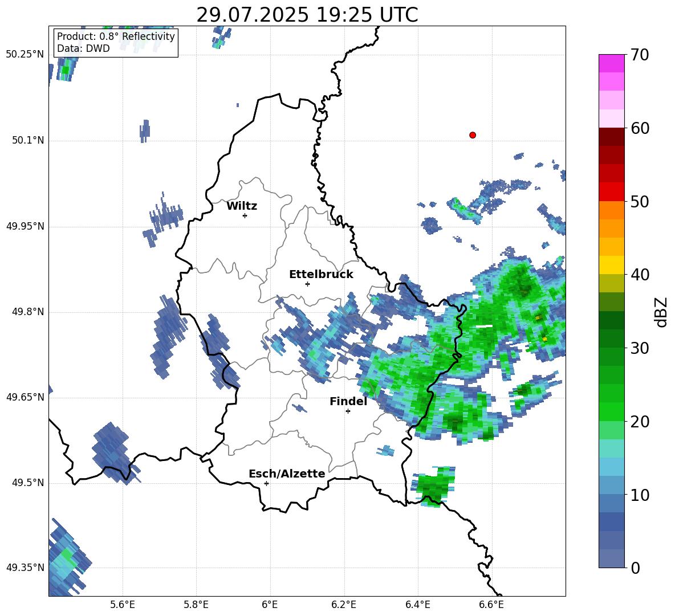Click the 49.95°N latitude label
675x616 pixels.
point(25,226)
